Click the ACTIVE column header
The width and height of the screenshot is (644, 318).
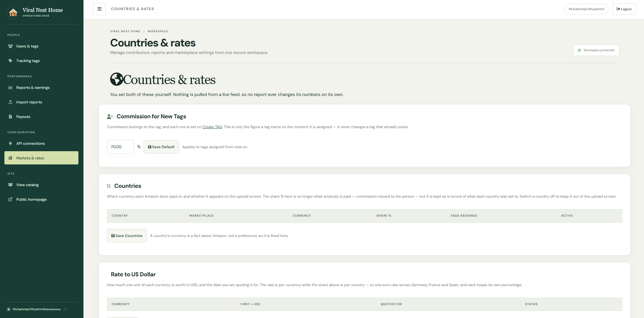pyautogui.click(x=567, y=216)
